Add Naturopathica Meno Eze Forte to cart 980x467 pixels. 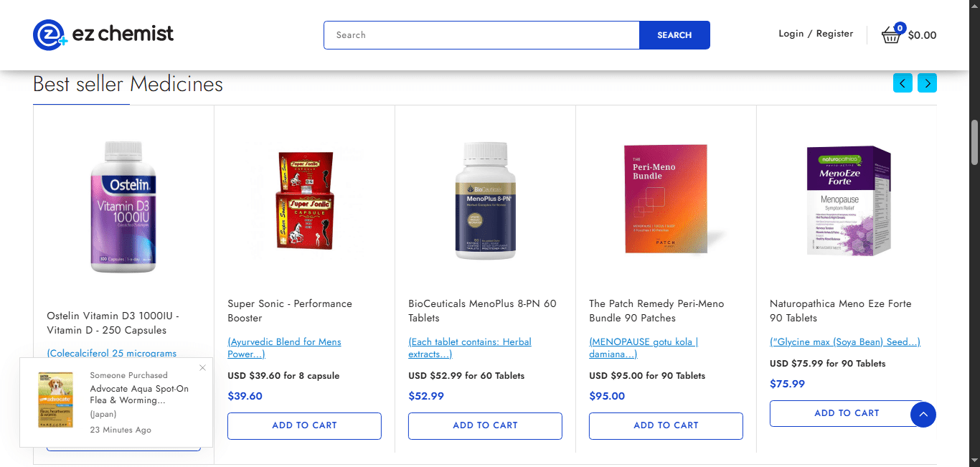(x=839, y=413)
